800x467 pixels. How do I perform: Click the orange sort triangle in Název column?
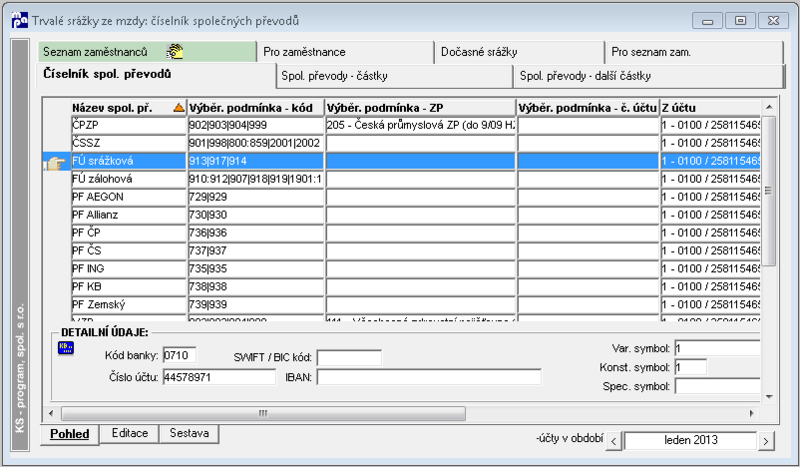pyautogui.click(x=179, y=108)
